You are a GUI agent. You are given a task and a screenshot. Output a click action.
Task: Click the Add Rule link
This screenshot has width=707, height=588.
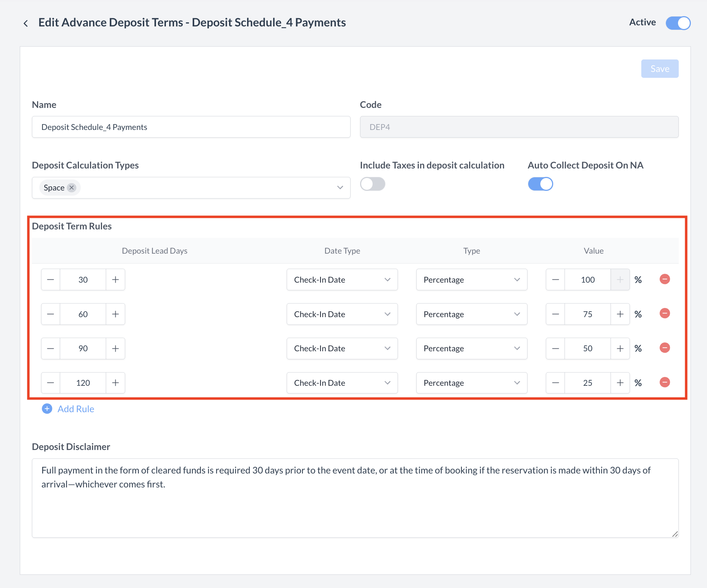76,409
